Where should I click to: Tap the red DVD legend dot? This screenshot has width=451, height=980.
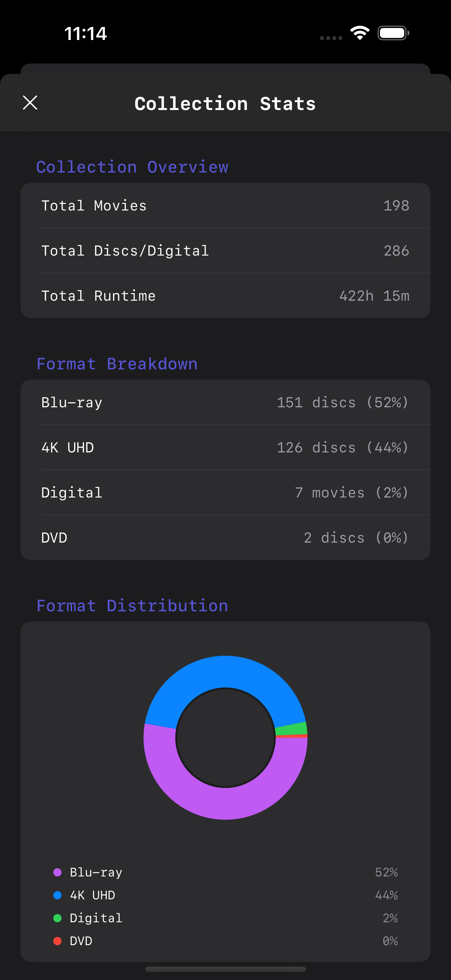pyautogui.click(x=57, y=941)
